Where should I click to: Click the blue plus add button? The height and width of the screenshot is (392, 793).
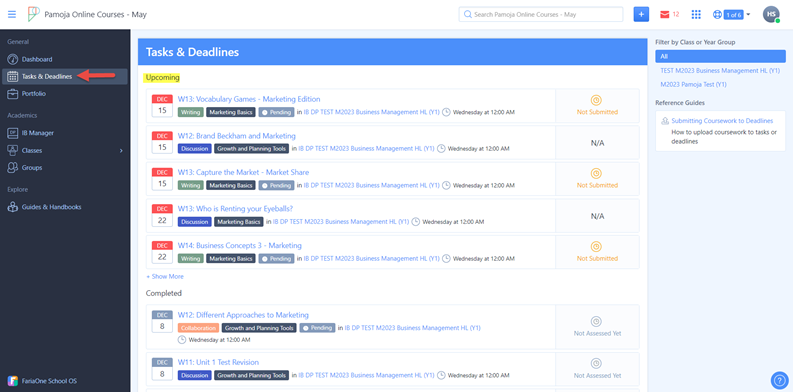coord(641,14)
